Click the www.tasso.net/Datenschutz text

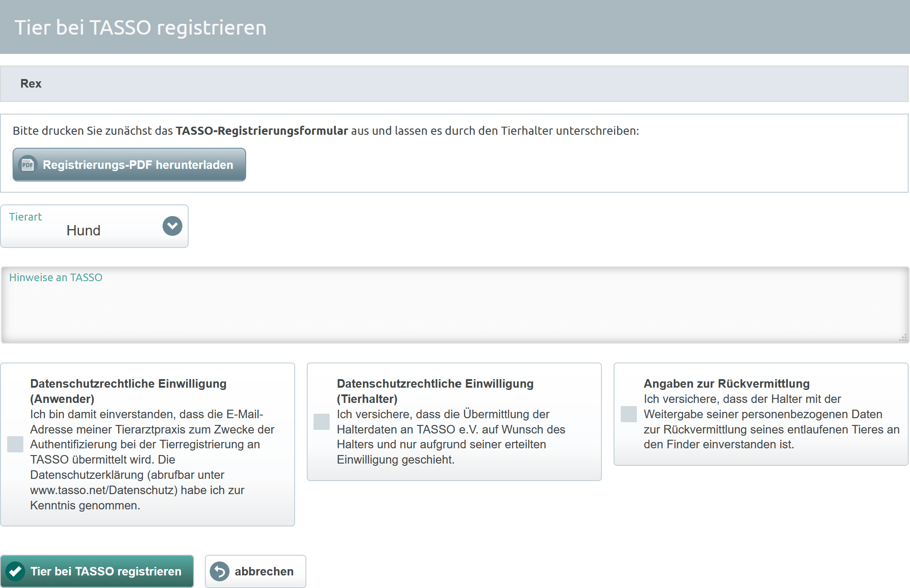(x=104, y=490)
